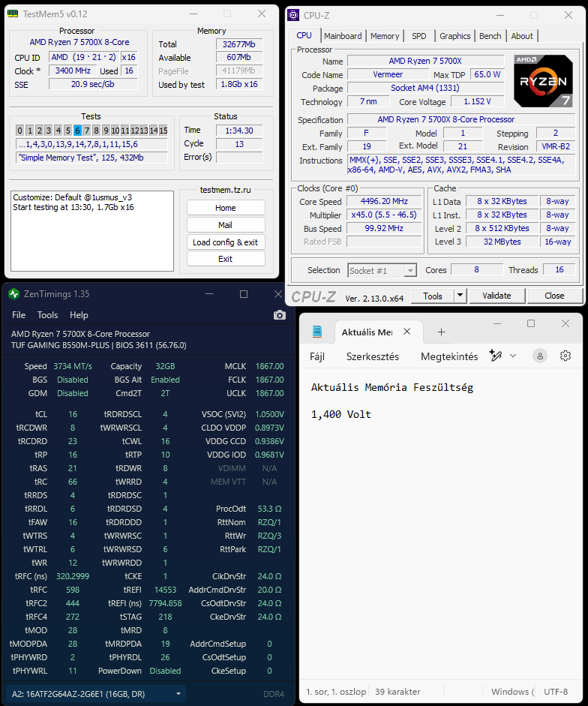Click the TestMem5 Total 32677Mb value
The height and width of the screenshot is (706, 588).
[x=238, y=44]
